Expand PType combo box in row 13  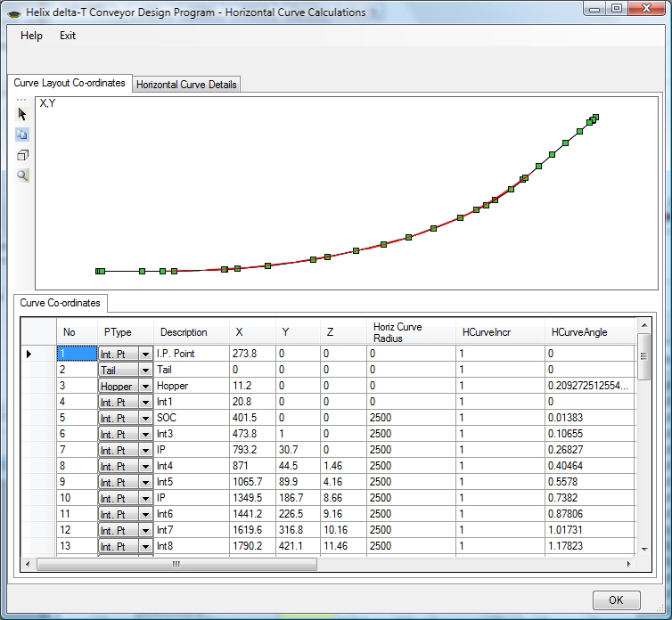145,547
